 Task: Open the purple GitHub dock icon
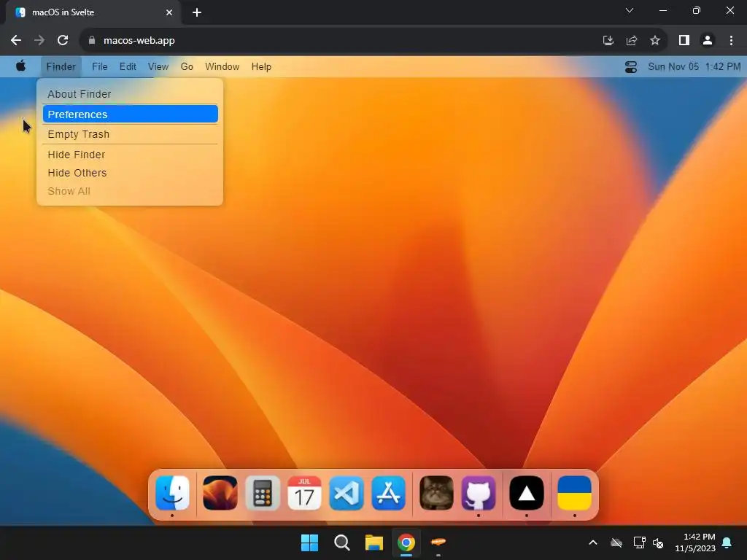(x=479, y=493)
